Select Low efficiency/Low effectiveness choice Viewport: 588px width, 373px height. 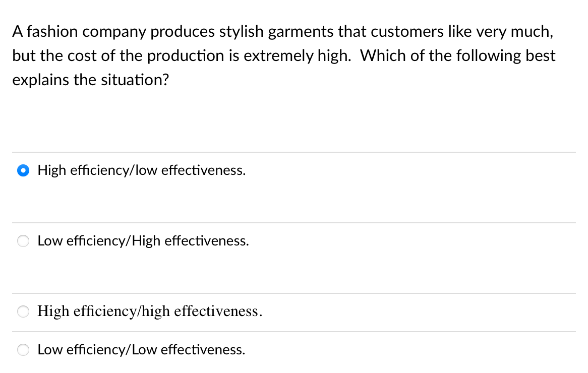pyautogui.click(x=23, y=349)
